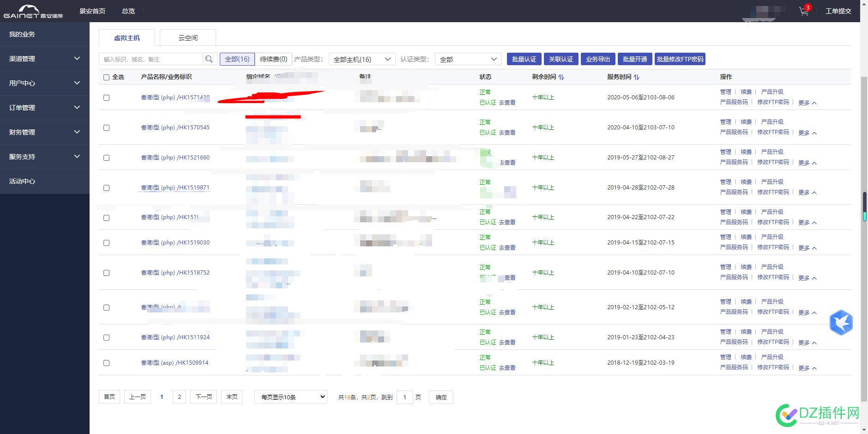
Task: Select the 待续费(0) filter
Action: (273, 59)
